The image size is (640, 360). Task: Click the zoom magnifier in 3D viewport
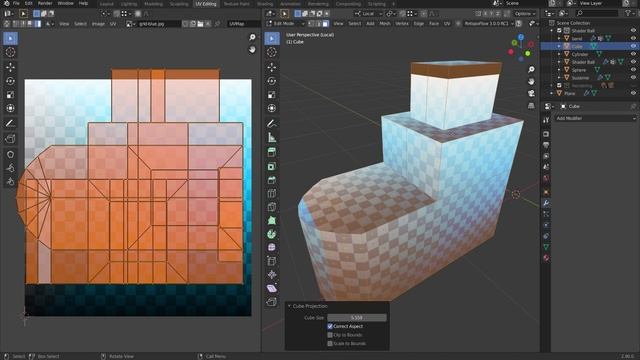tap(531, 69)
